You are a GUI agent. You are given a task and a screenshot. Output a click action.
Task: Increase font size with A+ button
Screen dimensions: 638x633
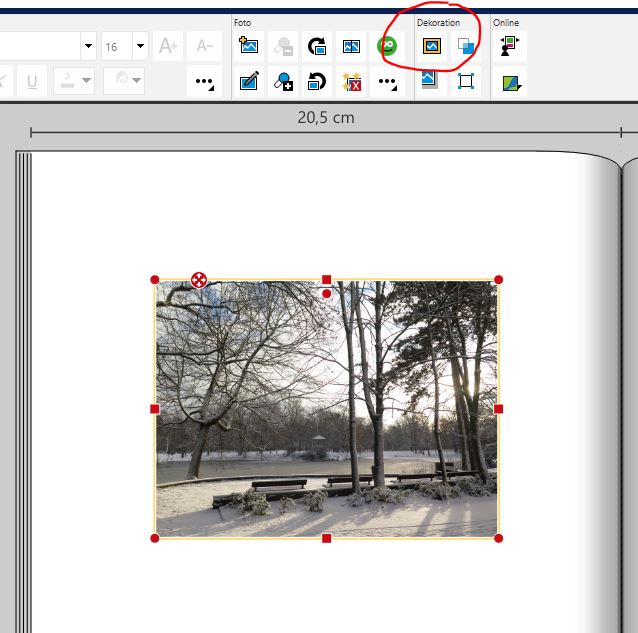pos(168,46)
